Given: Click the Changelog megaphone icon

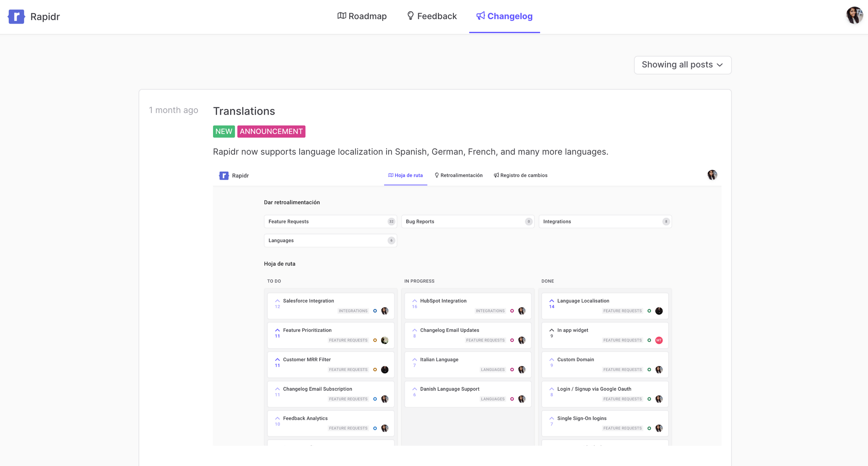Looking at the screenshot, I should click(480, 16).
